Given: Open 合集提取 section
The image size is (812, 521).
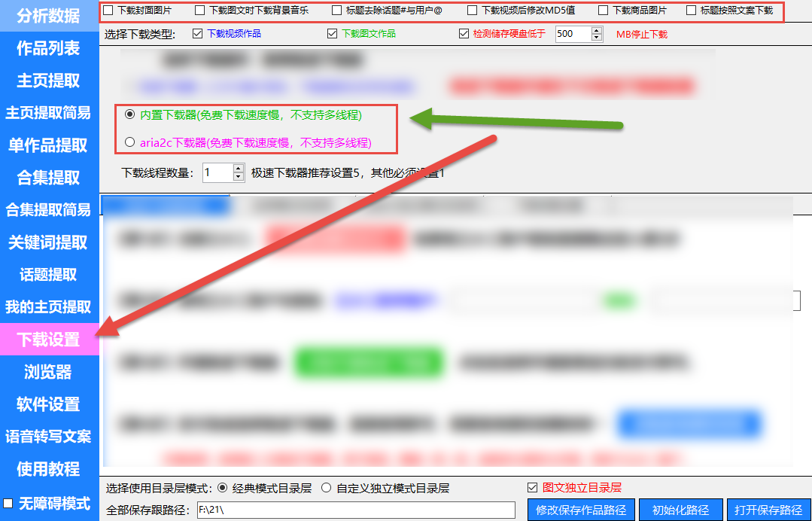Looking at the screenshot, I should click(x=49, y=178).
